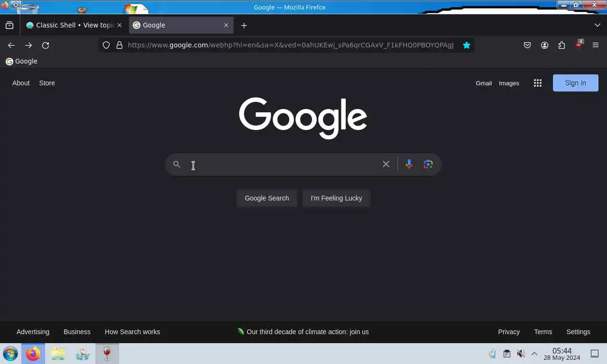Open the Google apps grid

(537, 83)
